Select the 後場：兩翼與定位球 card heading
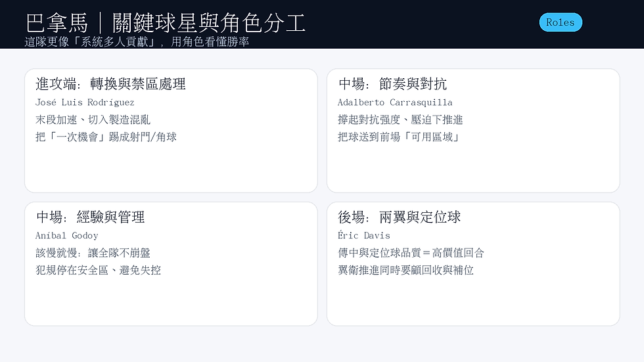644x362 pixels. [400, 217]
